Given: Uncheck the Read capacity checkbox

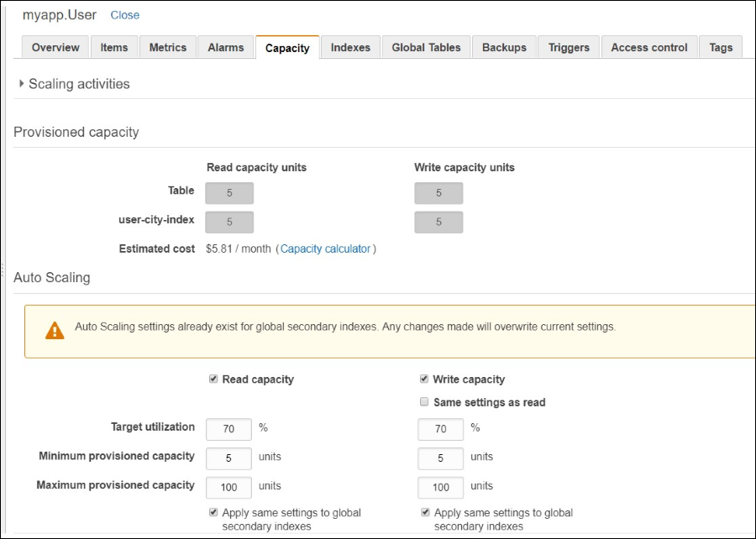Looking at the screenshot, I should [213, 379].
